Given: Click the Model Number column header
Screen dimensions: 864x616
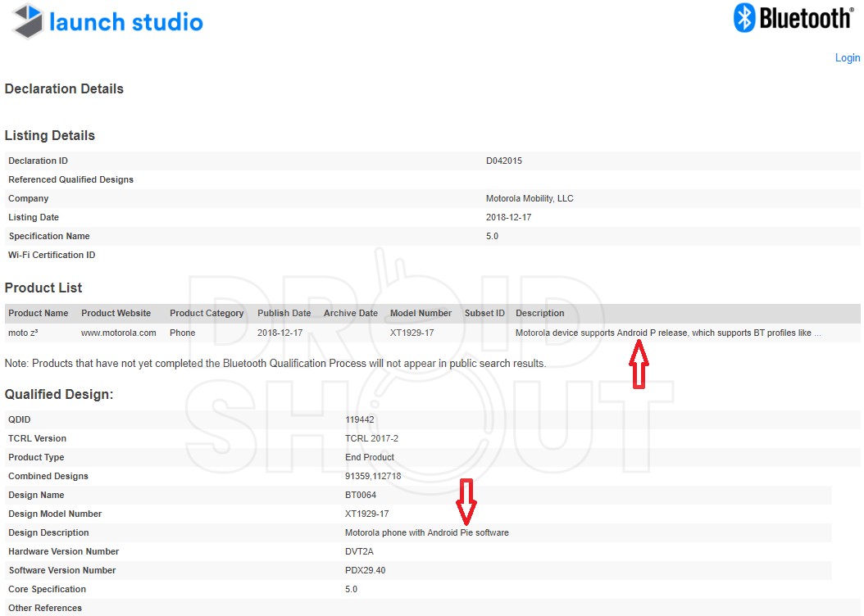Looking at the screenshot, I should [421, 313].
